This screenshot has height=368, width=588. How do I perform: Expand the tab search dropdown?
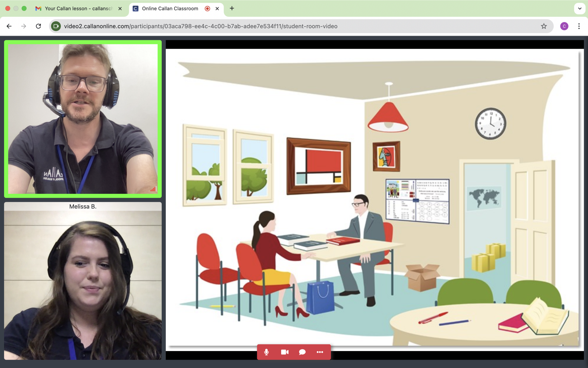[580, 9]
